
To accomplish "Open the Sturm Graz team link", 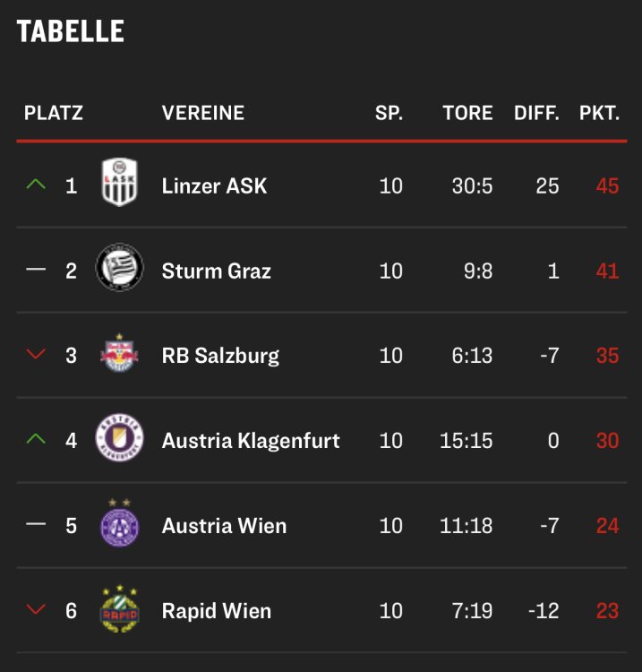I will (216, 271).
